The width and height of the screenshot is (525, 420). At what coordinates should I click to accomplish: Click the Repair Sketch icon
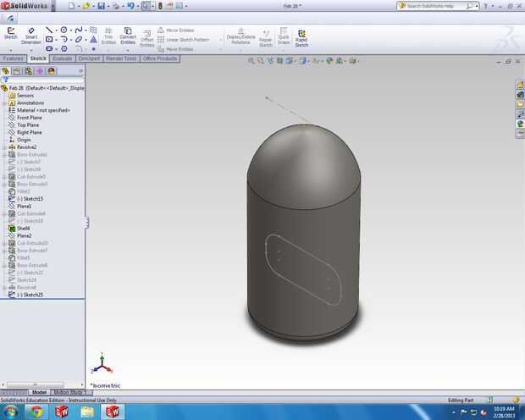[265, 36]
